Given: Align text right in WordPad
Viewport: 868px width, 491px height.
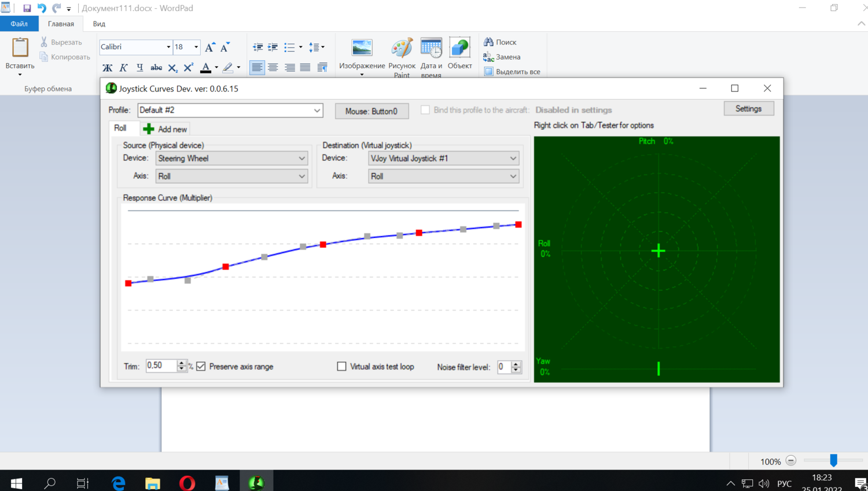Looking at the screenshot, I should coord(289,68).
